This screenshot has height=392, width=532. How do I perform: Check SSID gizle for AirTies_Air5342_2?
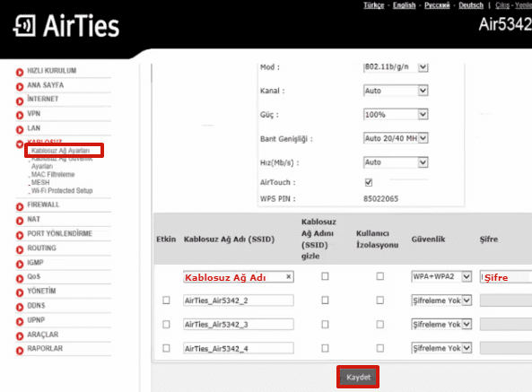325,301
